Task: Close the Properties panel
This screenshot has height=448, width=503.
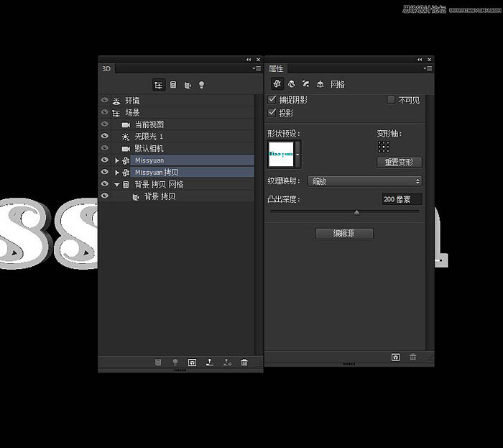Action: (x=429, y=60)
